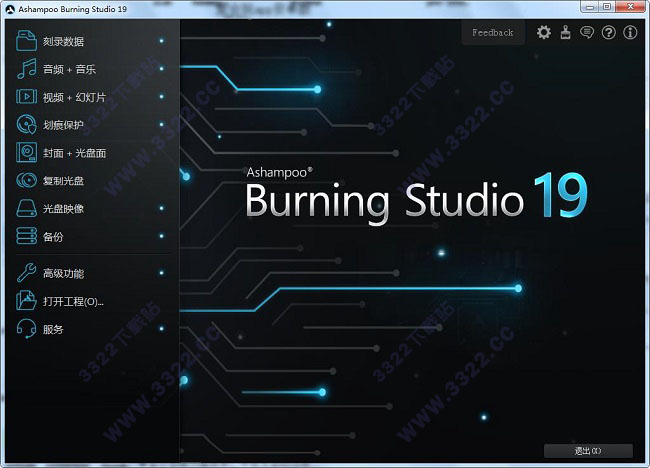Click the 复制光盘 copy disc icon
The width and height of the screenshot is (650, 468).
pos(26,181)
